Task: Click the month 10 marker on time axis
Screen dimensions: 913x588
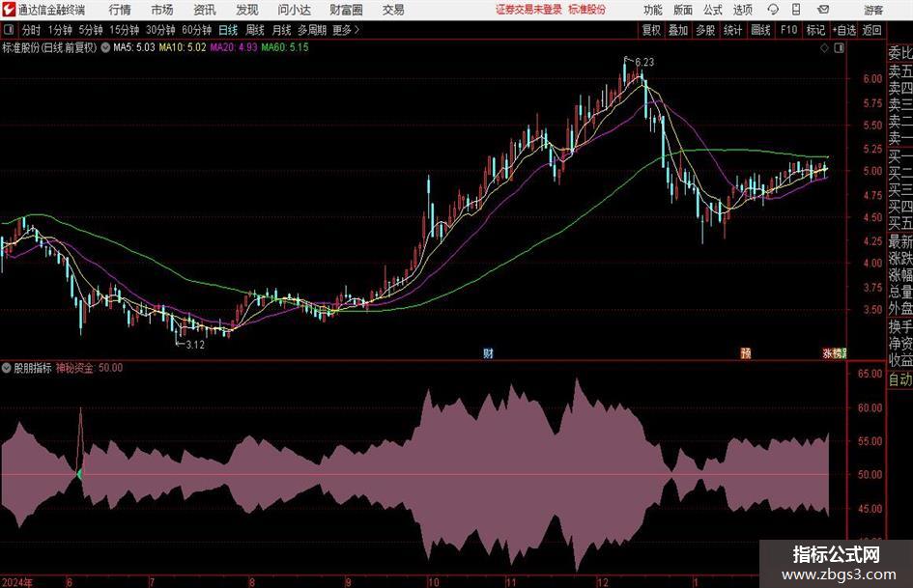Action: (433, 582)
